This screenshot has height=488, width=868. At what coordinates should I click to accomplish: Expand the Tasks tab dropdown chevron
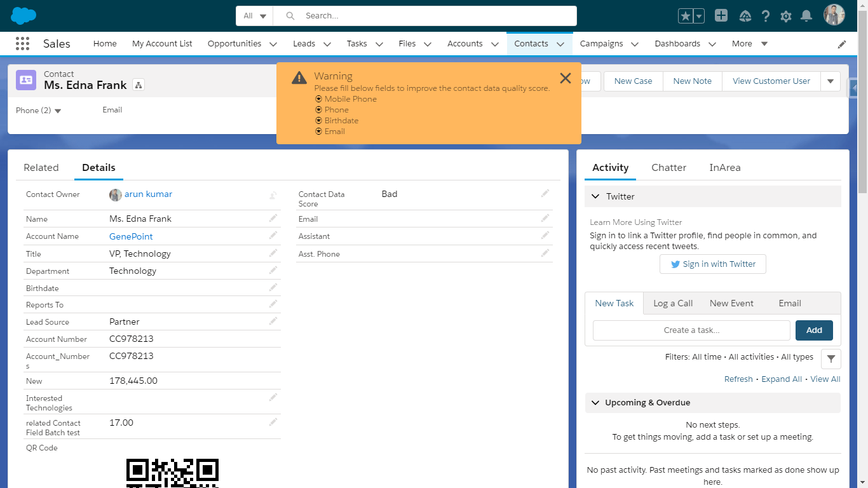click(379, 44)
